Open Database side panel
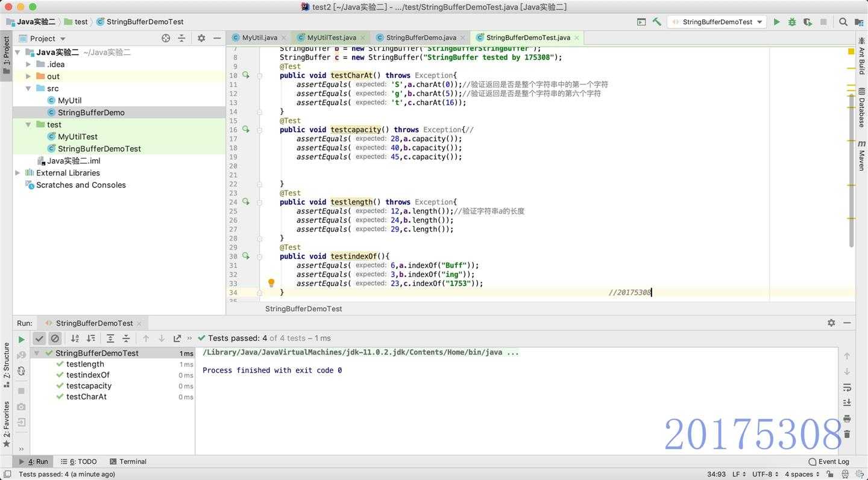This screenshot has width=868, height=480. (x=862, y=106)
